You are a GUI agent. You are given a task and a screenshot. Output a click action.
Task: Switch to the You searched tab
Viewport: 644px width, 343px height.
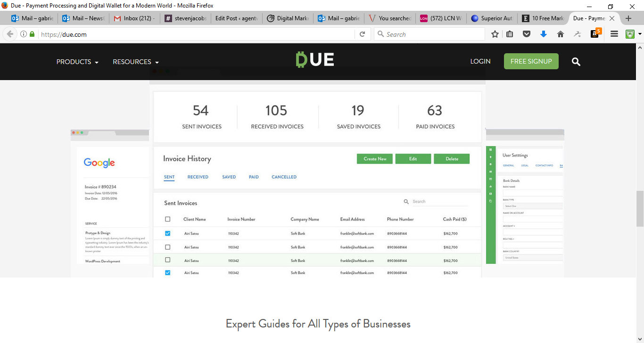click(390, 18)
